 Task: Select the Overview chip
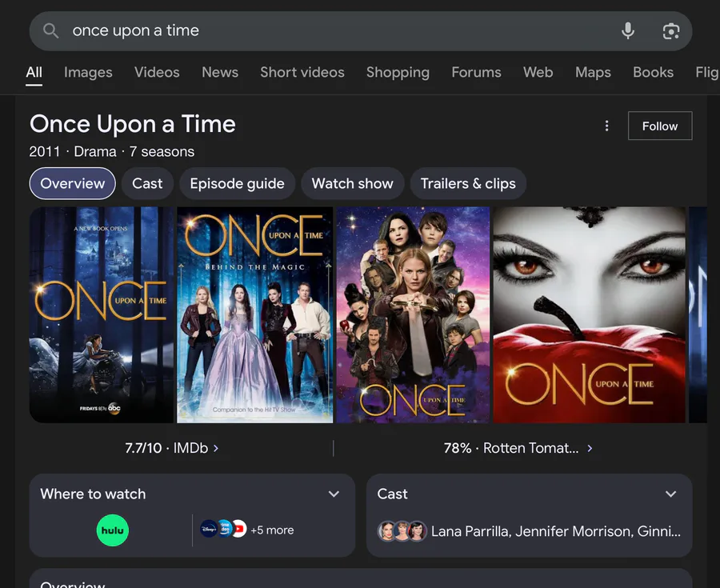click(x=73, y=184)
